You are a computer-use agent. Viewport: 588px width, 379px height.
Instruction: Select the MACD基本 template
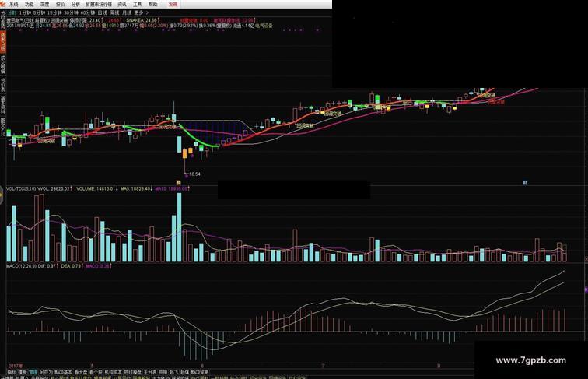click(63, 372)
